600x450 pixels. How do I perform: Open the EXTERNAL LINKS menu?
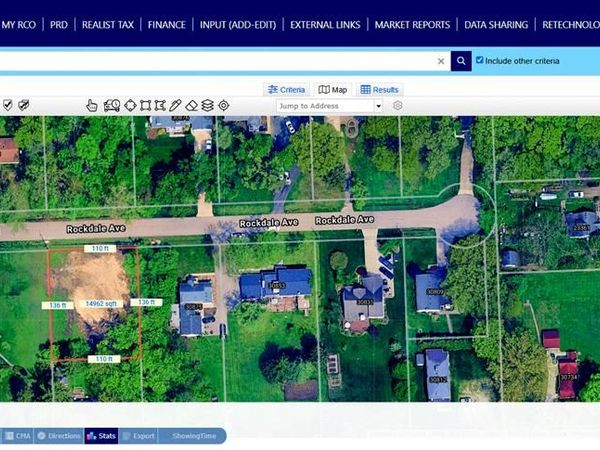pyautogui.click(x=325, y=25)
